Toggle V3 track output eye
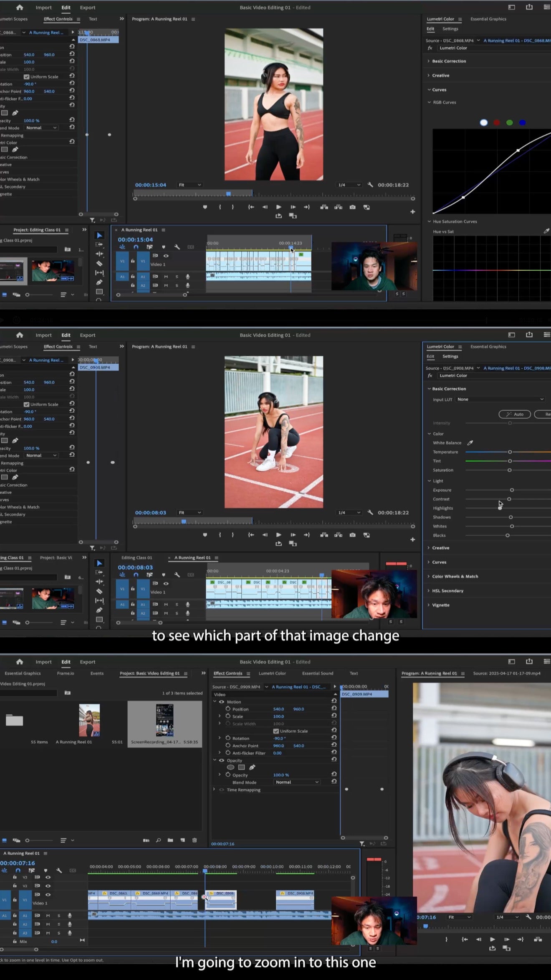This screenshot has height=980, width=551. tap(48, 877)
